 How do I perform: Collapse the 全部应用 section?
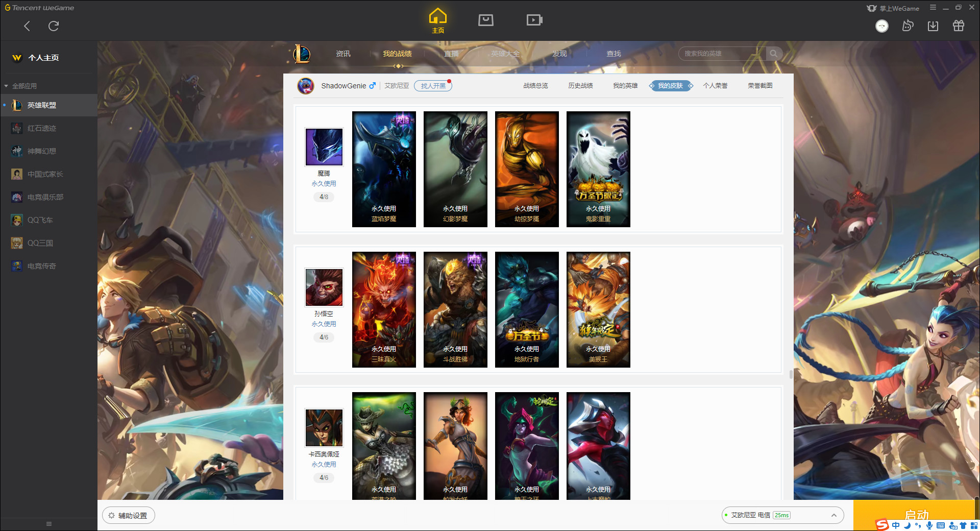click(20, 86)
